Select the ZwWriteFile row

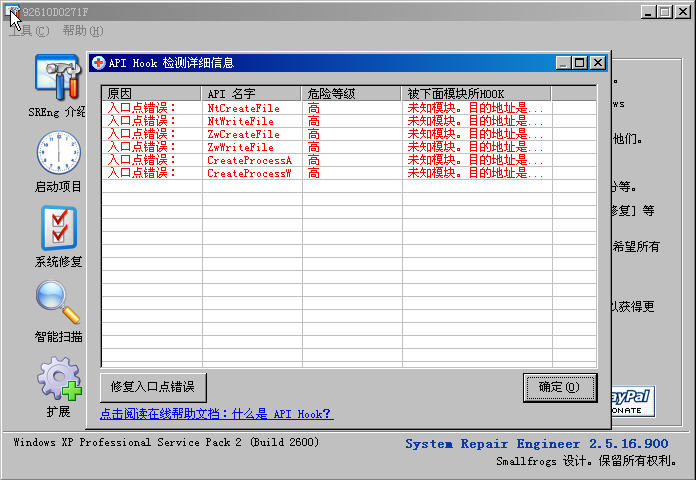tap(349, 147)
